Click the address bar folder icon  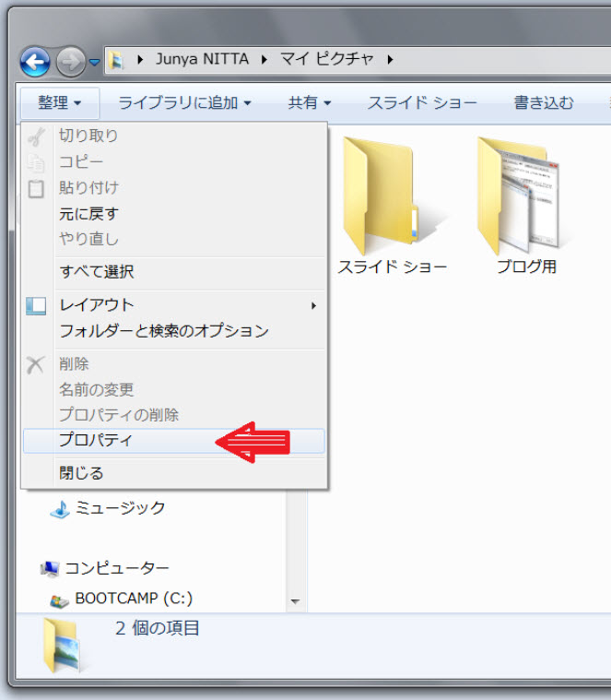pyautogui.click(x=116, y=61)
